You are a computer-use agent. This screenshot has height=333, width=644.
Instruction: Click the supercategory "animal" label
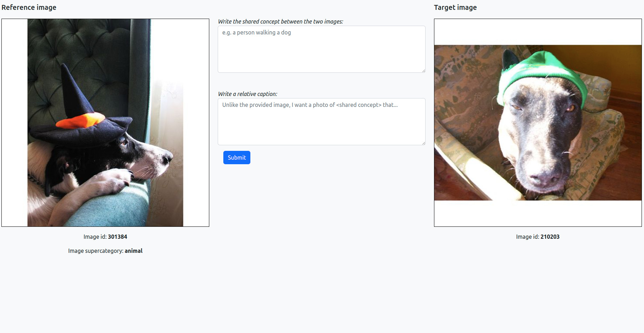[x=133, y=251]
